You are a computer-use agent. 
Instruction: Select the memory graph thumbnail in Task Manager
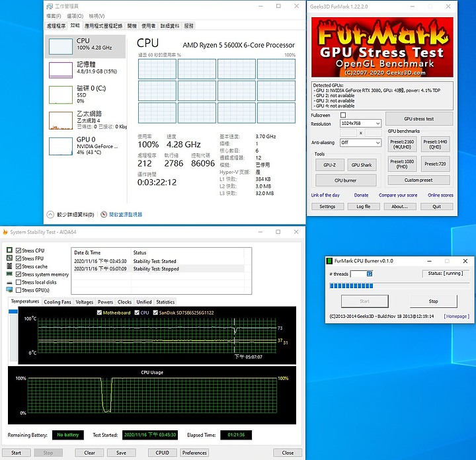[61, 70]
